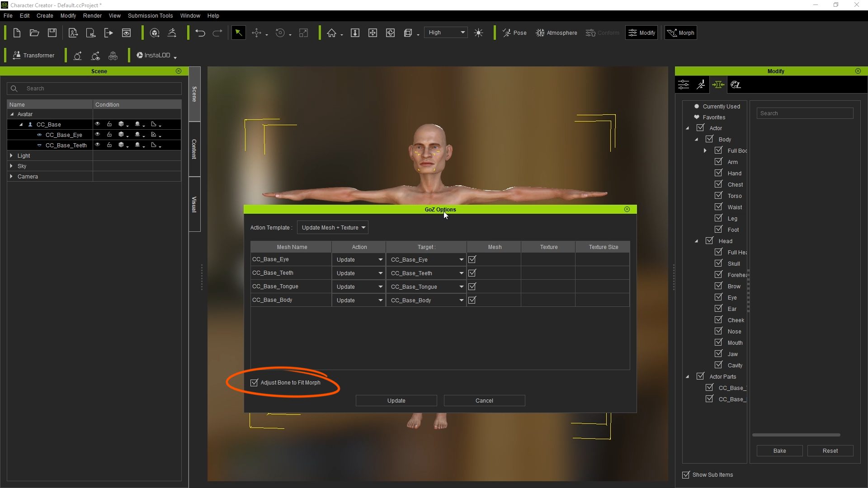Open the Render menu
This screenshot has width=868, height=488.
92,15
